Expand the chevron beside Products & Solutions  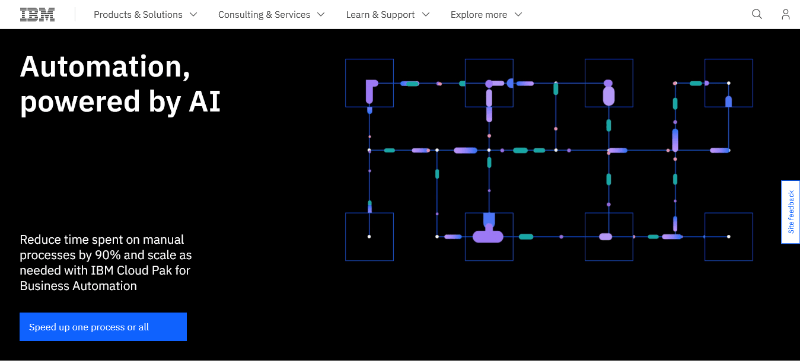[x=193, y=14]
